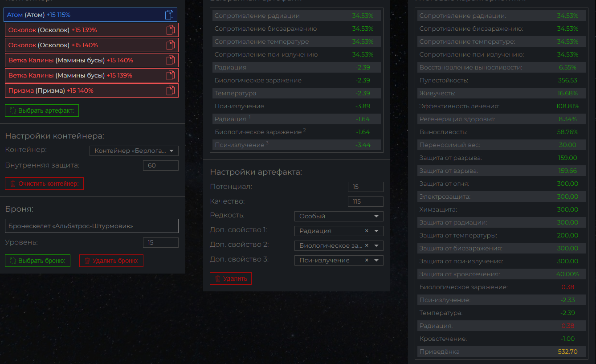Select the Осколок +15 139% row
Image resolution: width=596 pixels, height=364 pixels.
pos(92,30)
